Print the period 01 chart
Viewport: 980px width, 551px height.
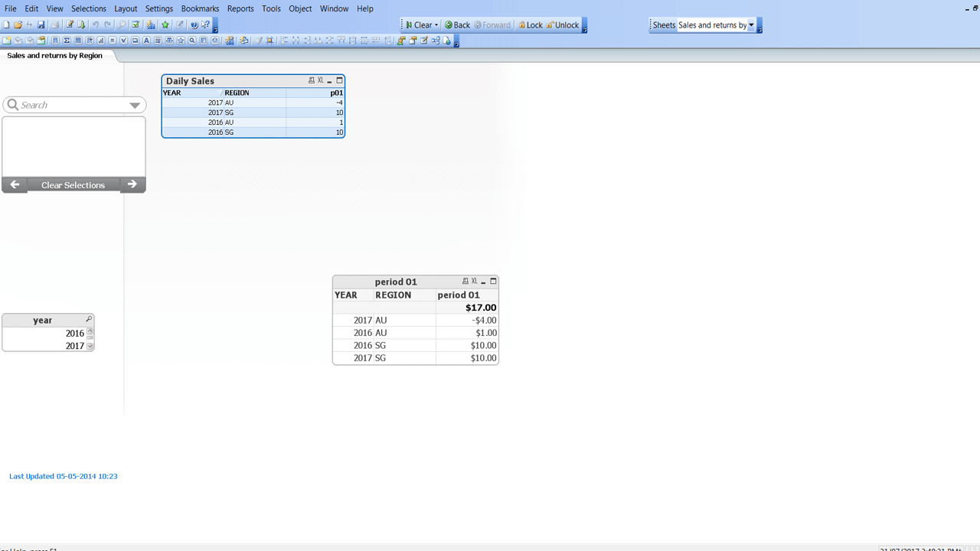(465, 282)
